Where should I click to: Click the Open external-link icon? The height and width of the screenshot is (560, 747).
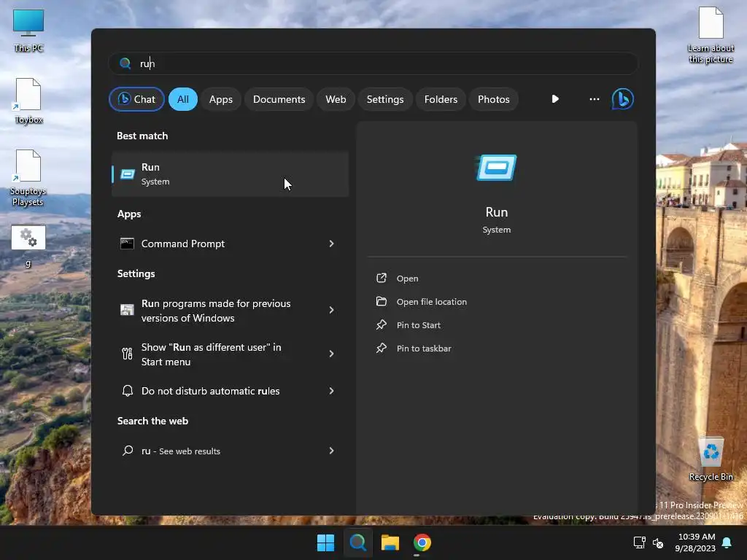pyautogui.click(x=381, y=278)
